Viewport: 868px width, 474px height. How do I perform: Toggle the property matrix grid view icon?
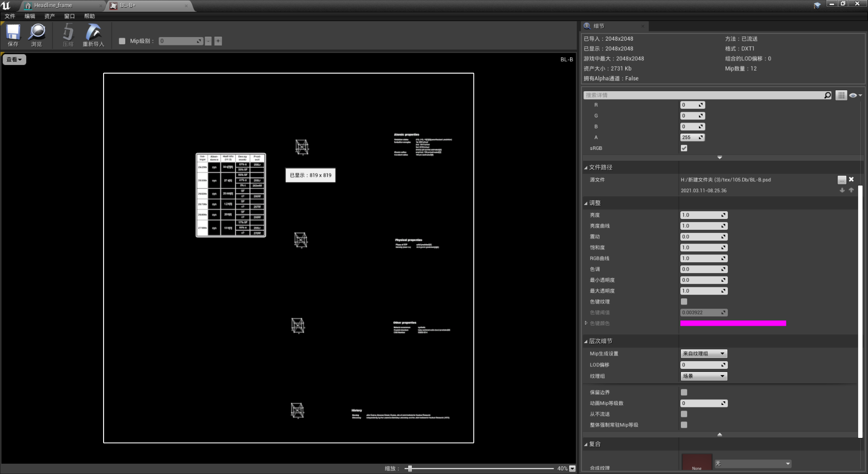pos(841,95)
